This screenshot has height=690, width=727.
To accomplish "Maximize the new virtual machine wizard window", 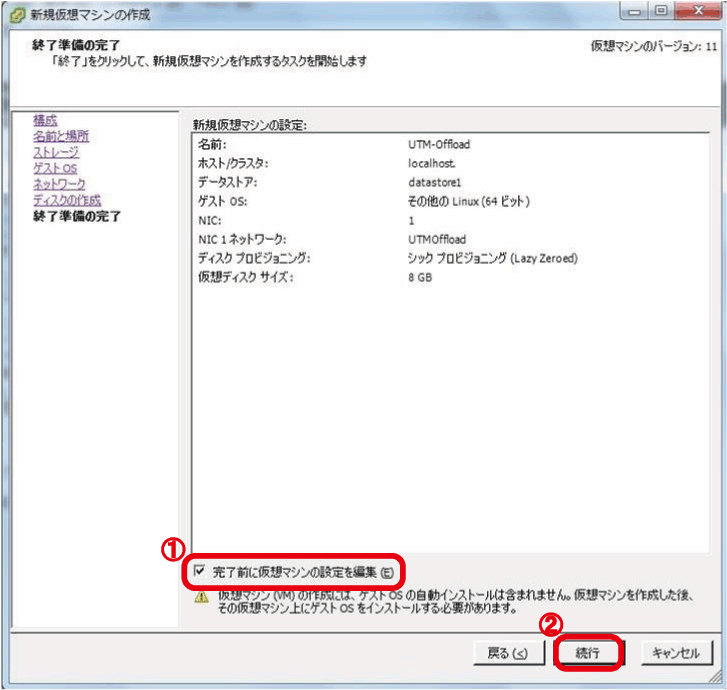I will pyautogui.click(x=661, y=11).
